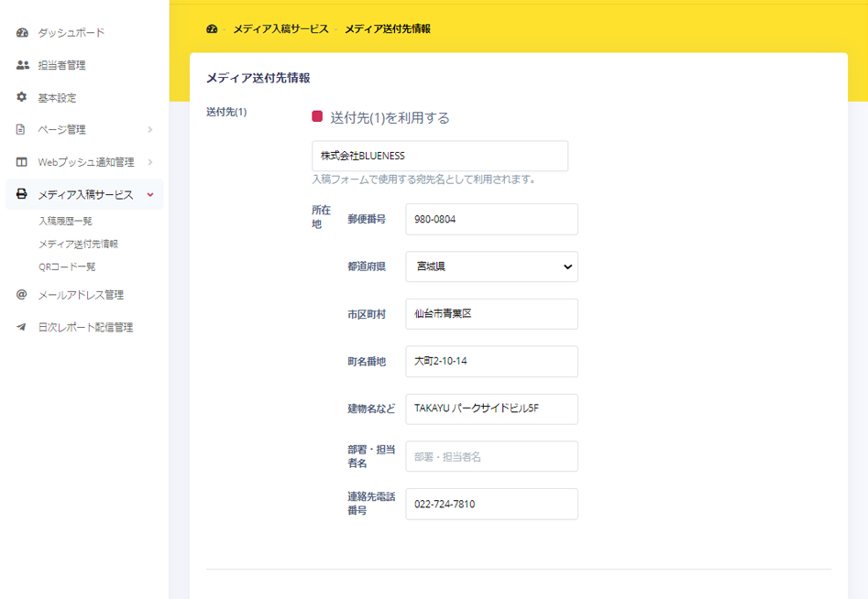Screen dimensions: 868x599
Task: Expand the Webプッシュ通知管理 chevron
Action: 150,162
